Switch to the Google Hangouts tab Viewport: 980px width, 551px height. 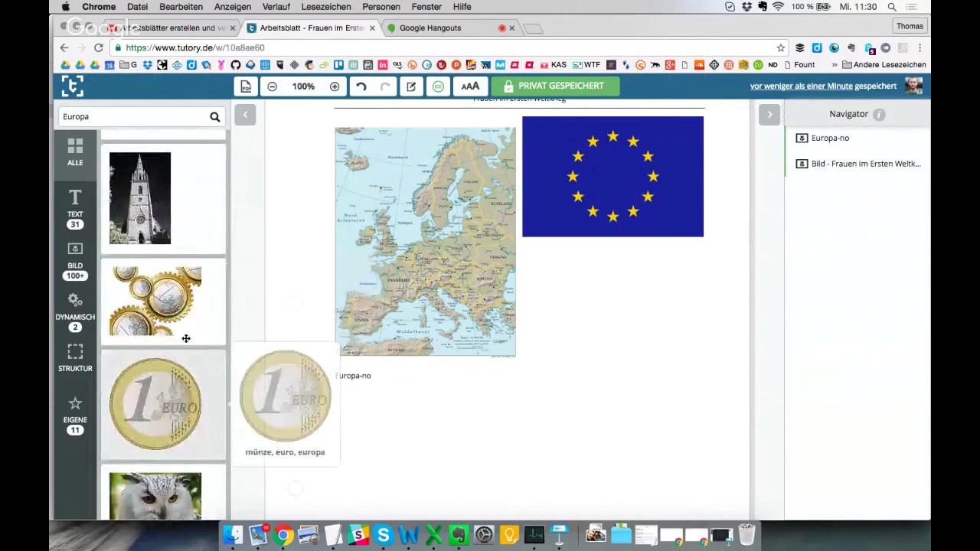pos(430,28)
